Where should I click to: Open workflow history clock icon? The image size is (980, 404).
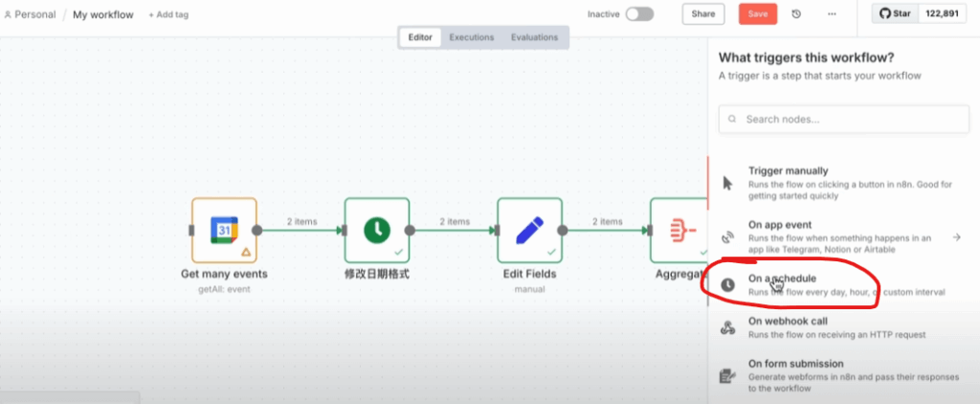pos(797,14)
